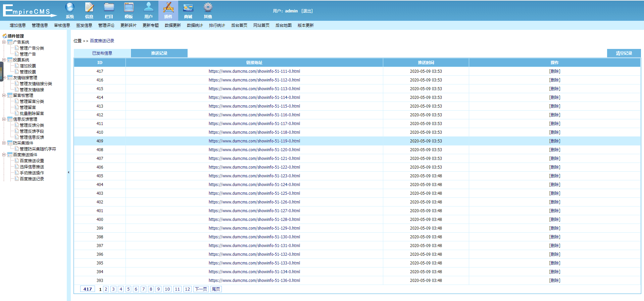Screen dimensions: 644x301
Task: Collapse the 留言板管理 tree node
Action: coord(4,95)
